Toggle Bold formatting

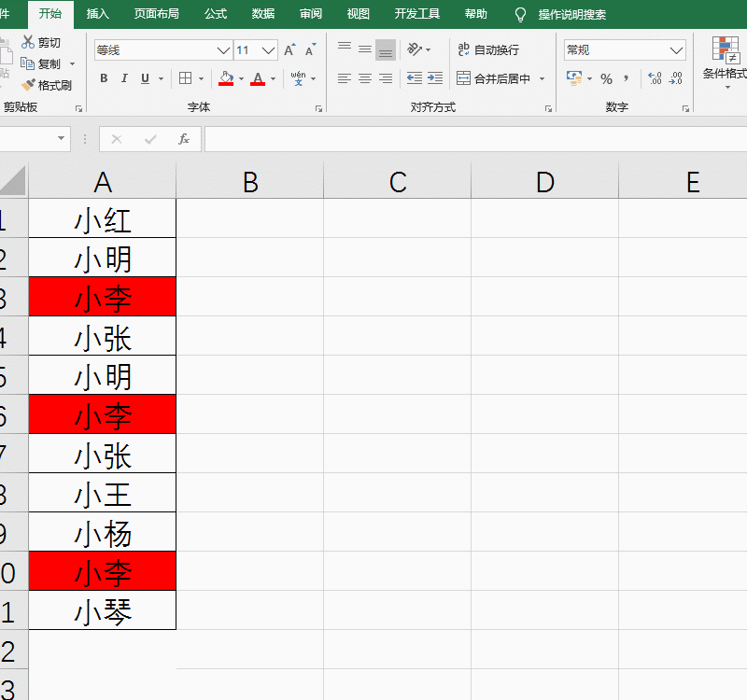(104, 78)
